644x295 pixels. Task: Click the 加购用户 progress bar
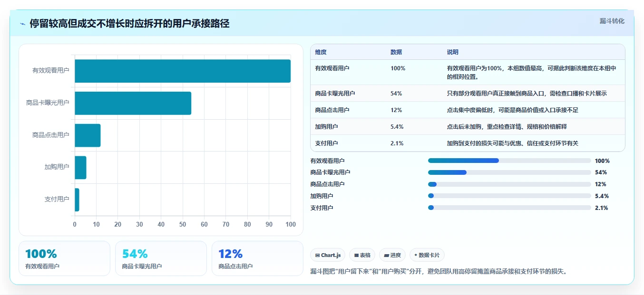pyautogui.click(x=509, y=196)
